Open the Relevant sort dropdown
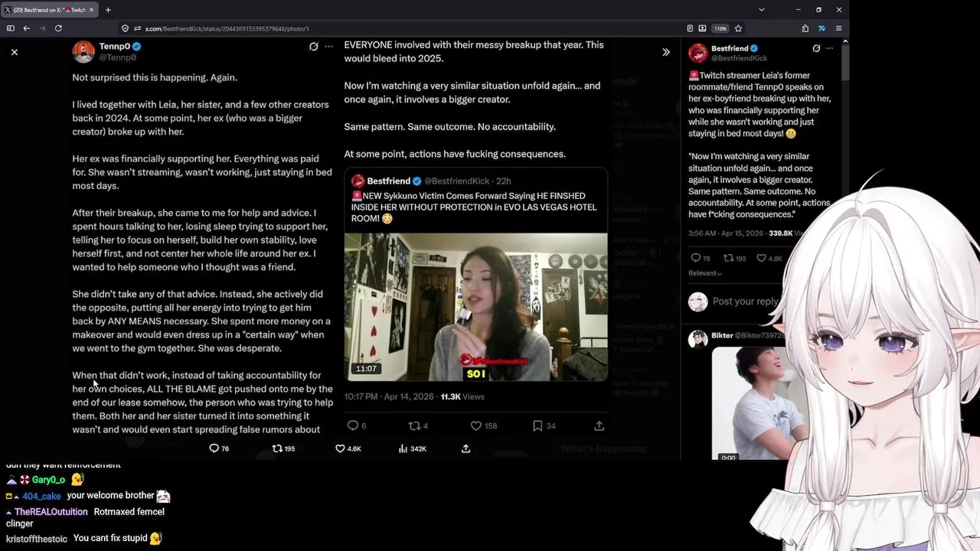The height and width of the screenshot is (551, 980). tap(705, 273)
